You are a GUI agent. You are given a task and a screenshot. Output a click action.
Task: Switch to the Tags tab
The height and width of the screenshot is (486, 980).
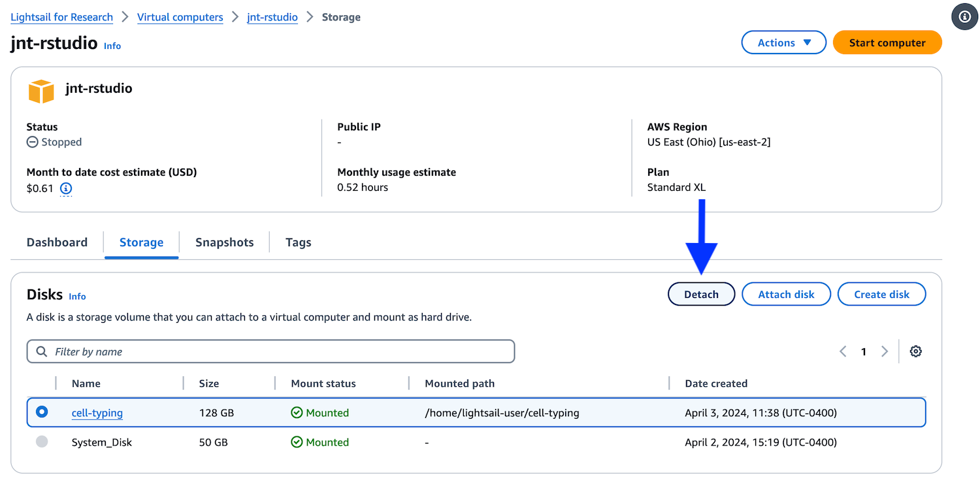click(x=298, y=242)
